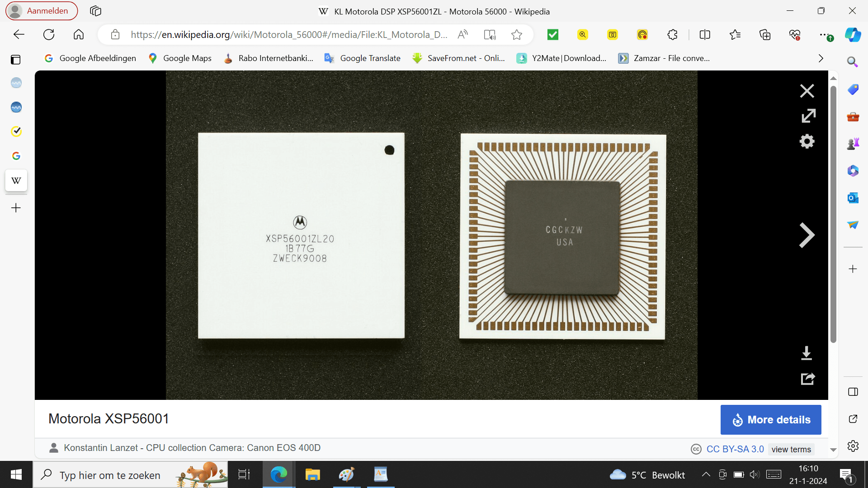Open Y2Mate Download bookmark
This screenshot has height=488, width=868.
point(561,58)
